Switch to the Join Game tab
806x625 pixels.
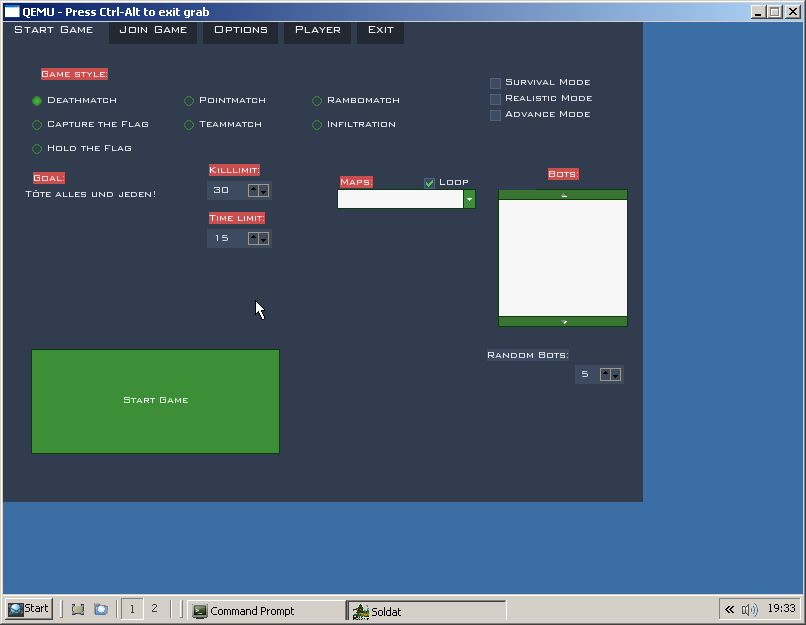click(x=153, y=30)
